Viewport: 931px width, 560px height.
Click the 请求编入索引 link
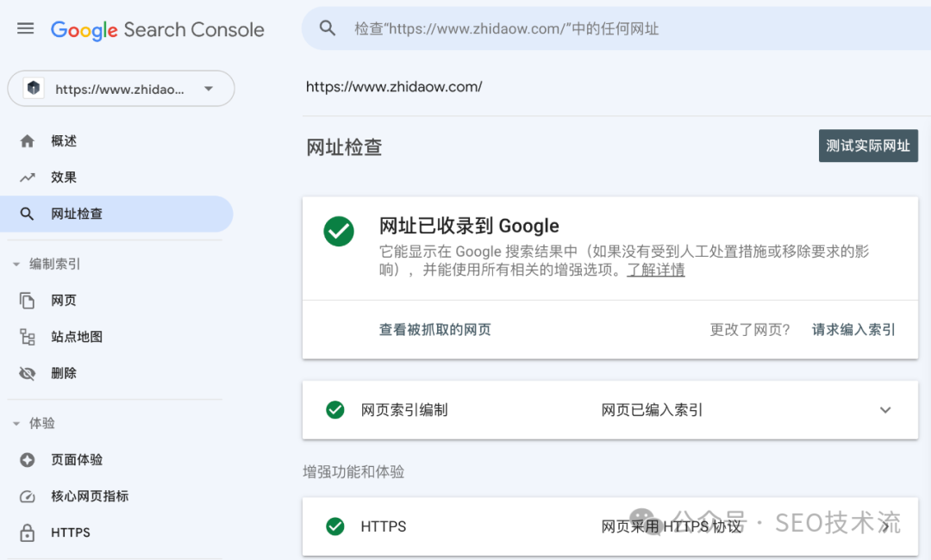(x=853, y=329)
